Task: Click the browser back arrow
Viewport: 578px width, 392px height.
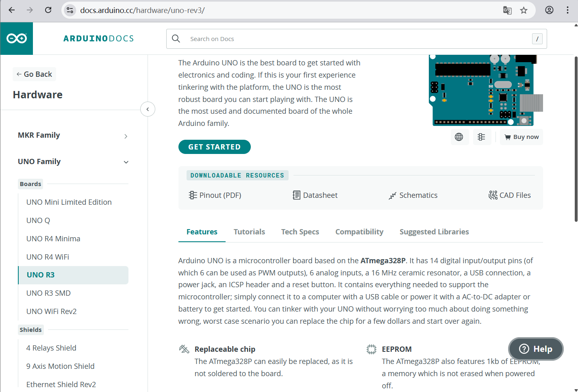Action: tap(12, 10)
